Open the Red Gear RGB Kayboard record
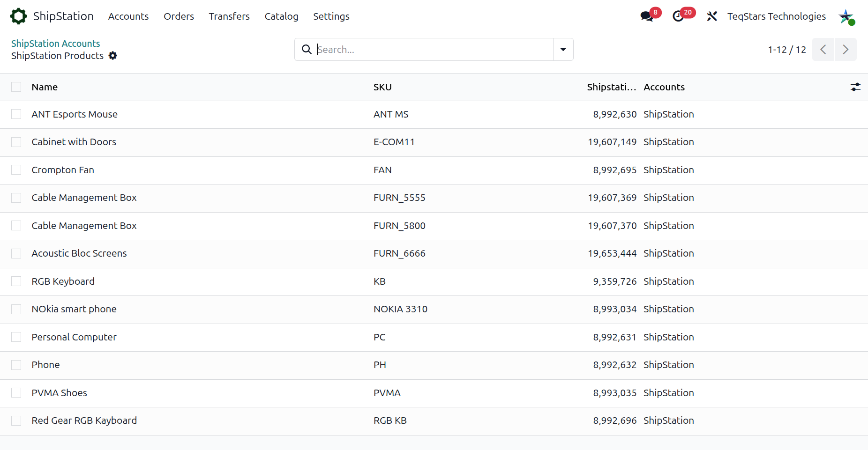 pyautogui.click(x=84, y=420)
